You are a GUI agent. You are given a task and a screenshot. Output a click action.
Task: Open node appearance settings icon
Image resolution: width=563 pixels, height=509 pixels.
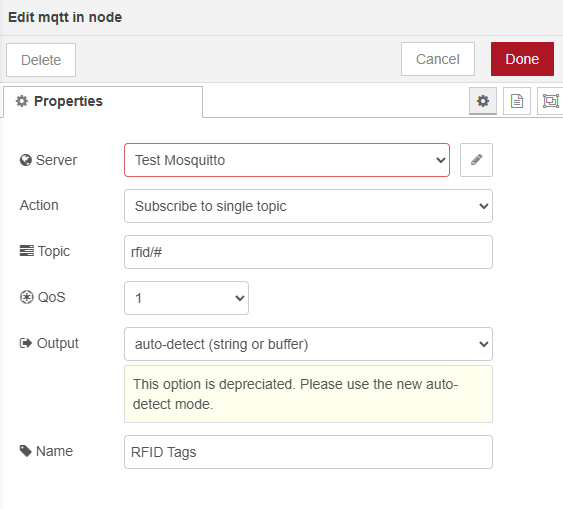click(550, 101)
